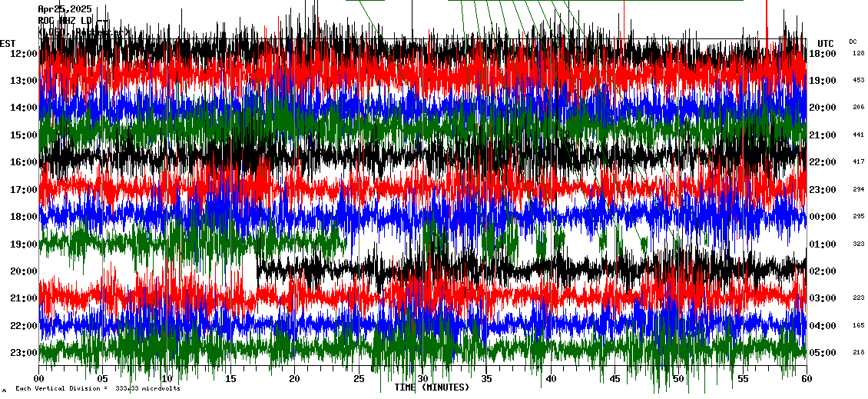Click the 20 minute axis label
This screenshot has width=868, height=399.
(x=294, y=378)
